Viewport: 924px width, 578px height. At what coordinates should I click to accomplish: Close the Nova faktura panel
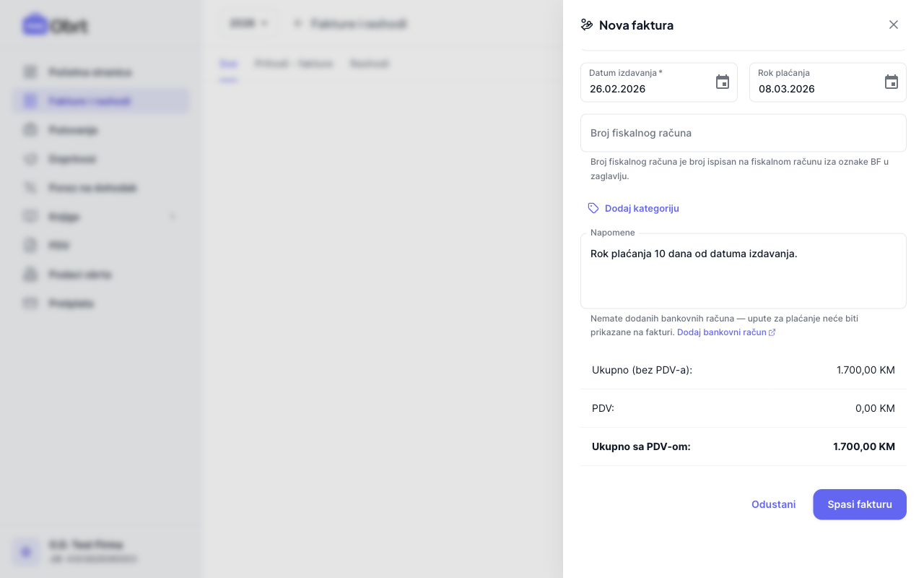point(894,25)
